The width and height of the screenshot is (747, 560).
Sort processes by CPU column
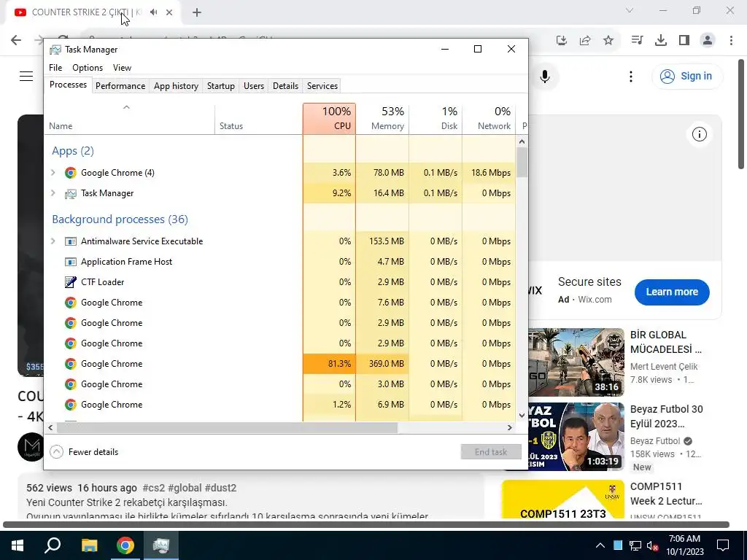(329, 119)
